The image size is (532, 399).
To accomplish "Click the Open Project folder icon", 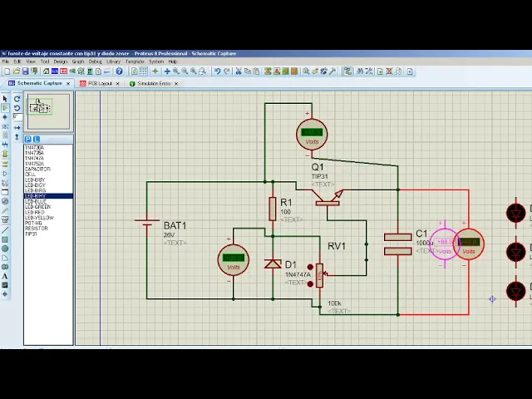I will tap(17, 71).
